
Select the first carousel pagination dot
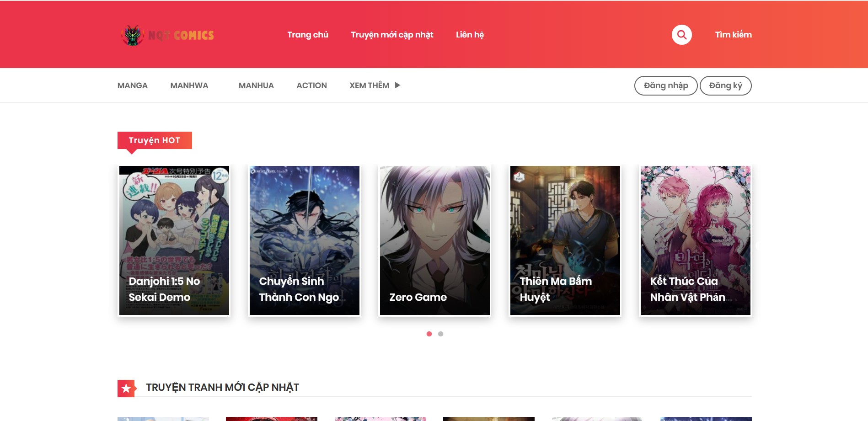point(429,334)
